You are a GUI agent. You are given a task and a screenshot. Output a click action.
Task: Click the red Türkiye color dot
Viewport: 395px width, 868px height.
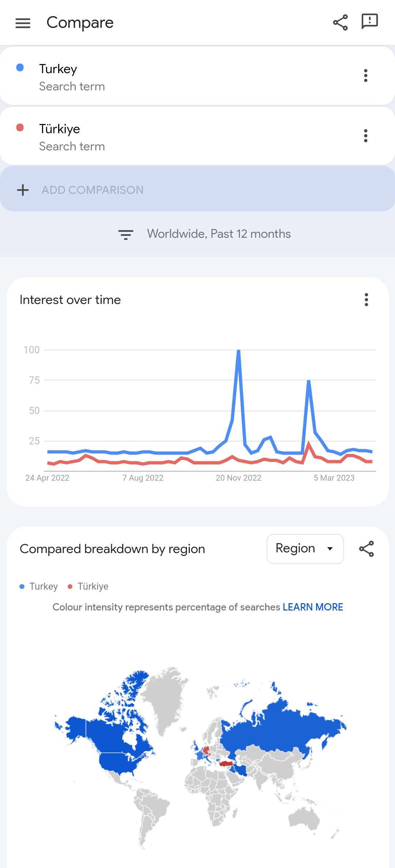pyautogui.click(x=20, y=128)
